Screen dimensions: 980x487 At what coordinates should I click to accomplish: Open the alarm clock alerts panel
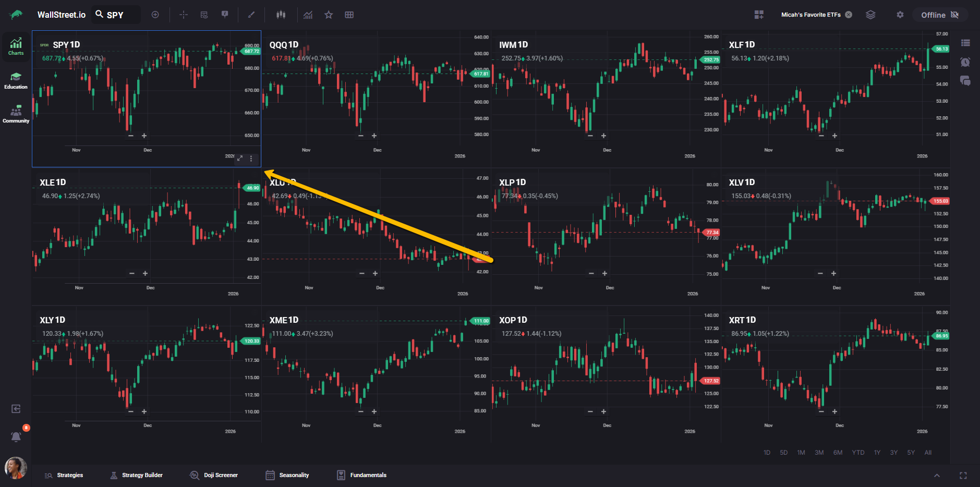point(965,62)
